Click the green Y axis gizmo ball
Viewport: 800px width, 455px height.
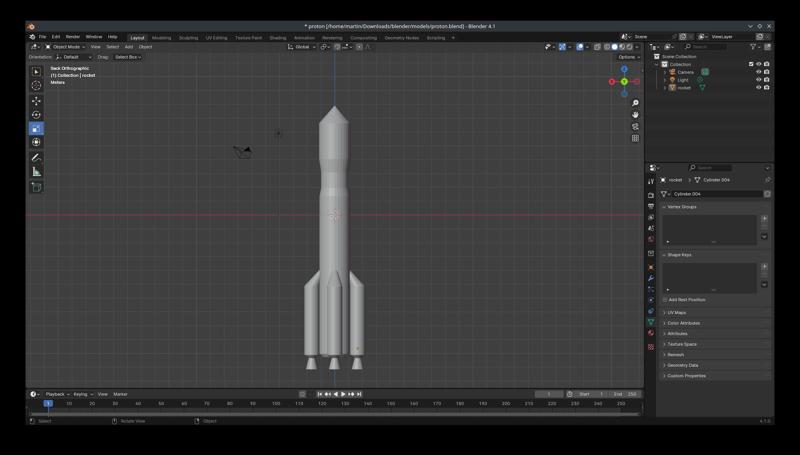(624, 82)
